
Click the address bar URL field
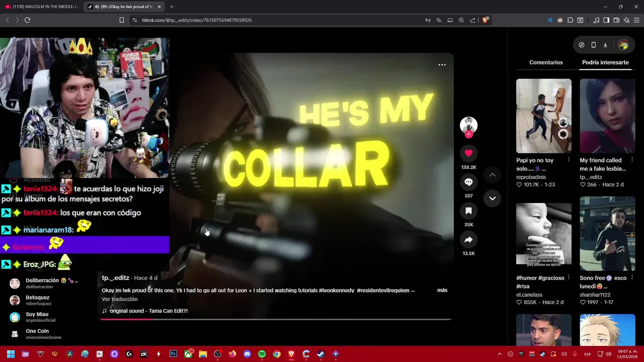pos(277,20)
